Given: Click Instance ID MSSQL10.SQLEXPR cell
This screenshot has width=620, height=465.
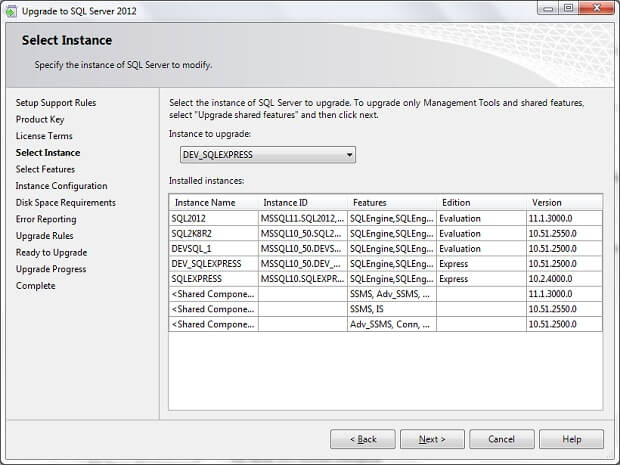Looking at the screenshot, I should (x=303, y=279).
